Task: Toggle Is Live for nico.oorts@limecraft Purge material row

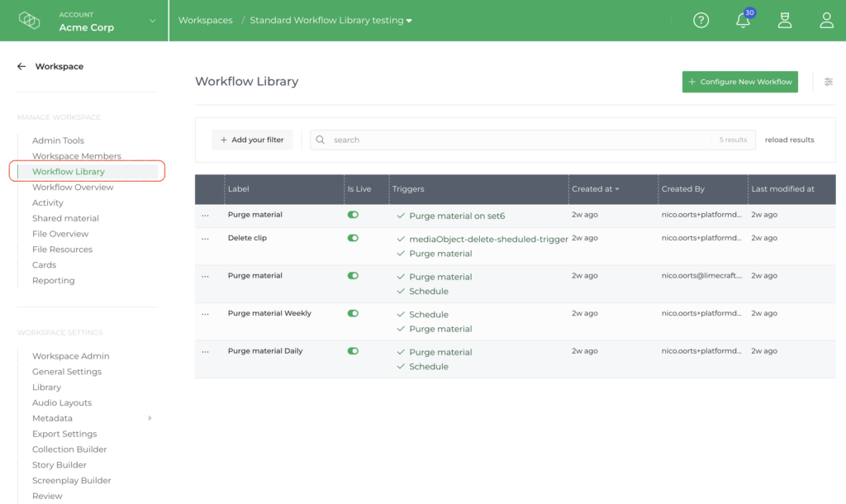Action: click(353, 276)
